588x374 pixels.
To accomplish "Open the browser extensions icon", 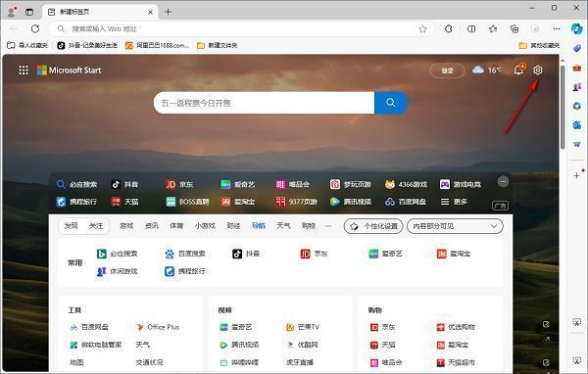I will pyautogui.click(x=449, y=28).
